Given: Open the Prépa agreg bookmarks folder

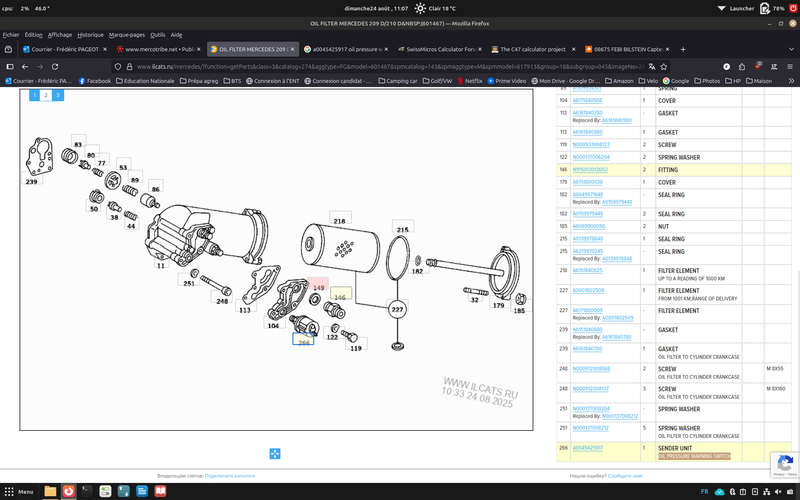Looking at the screenshot, I should [x=198, y=81].
